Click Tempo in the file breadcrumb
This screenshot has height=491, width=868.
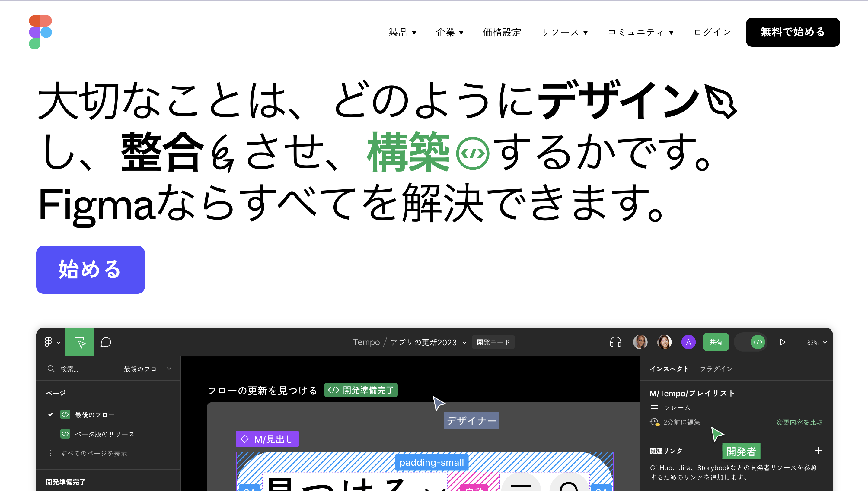click(x=366, y=342)
